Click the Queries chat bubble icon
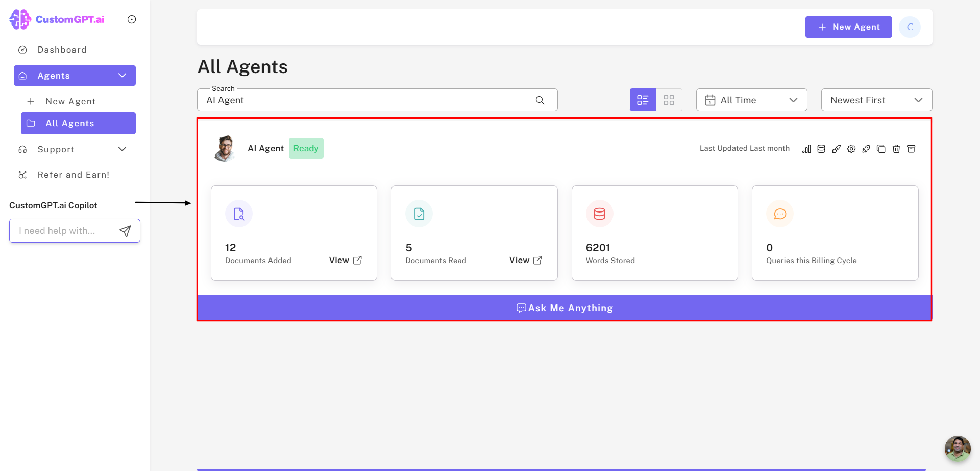Image resolution: width=980 pixels, height=471 pixels. tap(780, 214)
